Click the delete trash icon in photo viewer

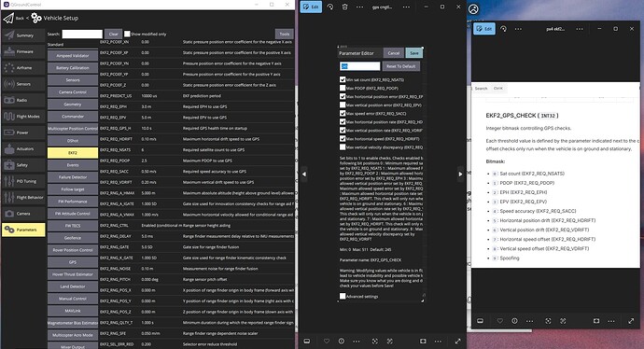pyautogui.click(x=345, y=7)
